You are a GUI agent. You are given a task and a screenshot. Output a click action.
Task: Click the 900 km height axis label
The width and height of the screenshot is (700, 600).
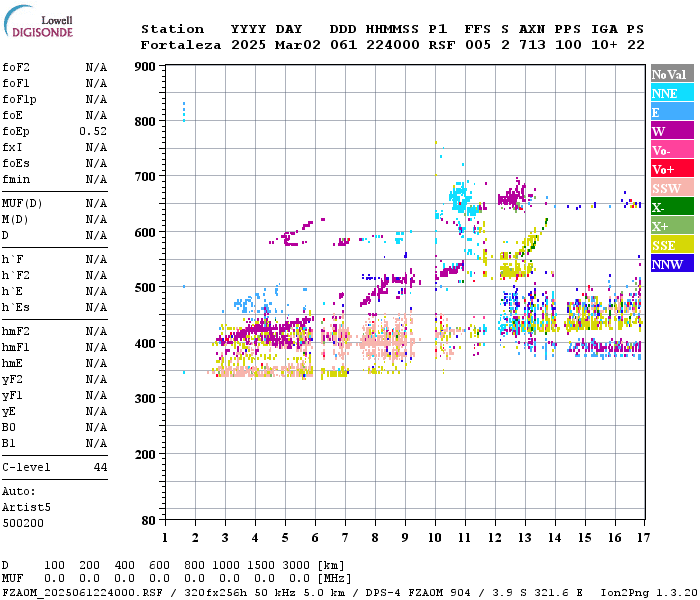[146, 67]
